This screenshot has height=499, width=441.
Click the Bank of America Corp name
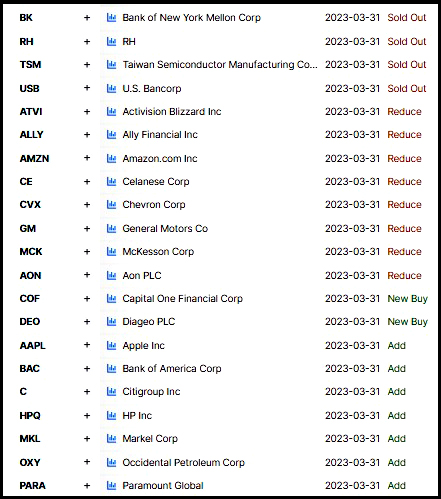point(172,368)
